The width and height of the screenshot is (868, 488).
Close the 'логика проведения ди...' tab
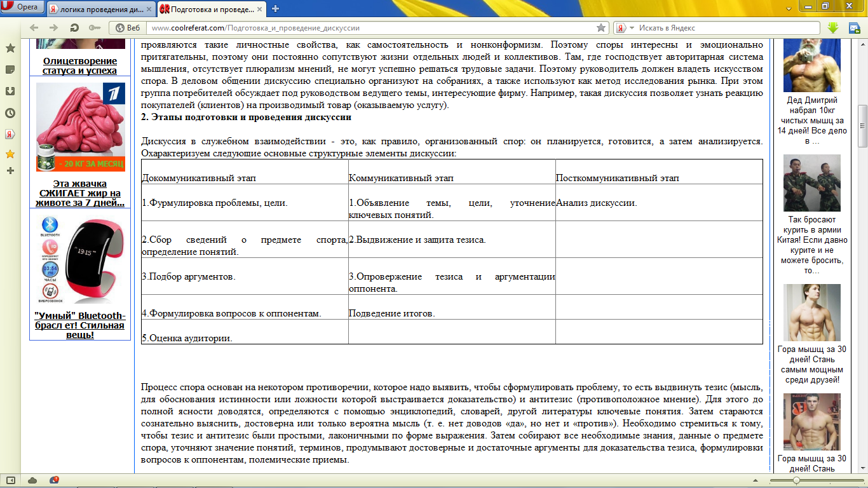coord(147,9)
